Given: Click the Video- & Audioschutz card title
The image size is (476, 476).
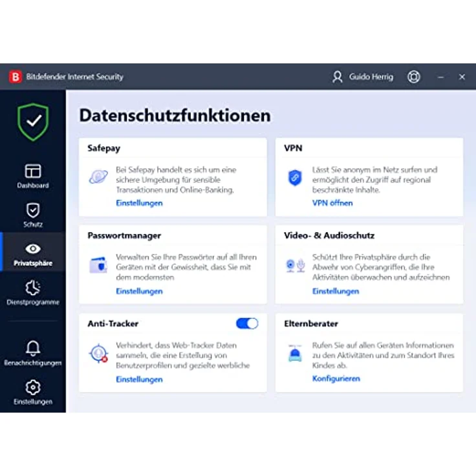Looking at the screenshot, I should (329, 235).
